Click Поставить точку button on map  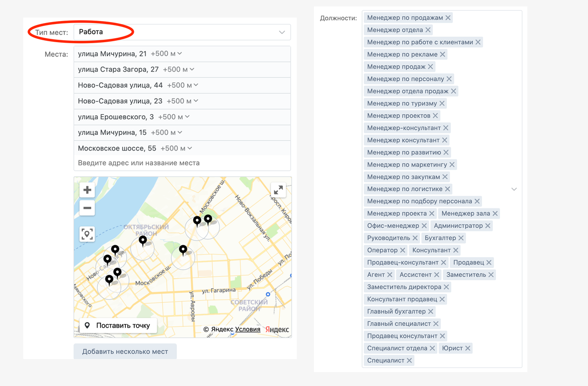pyautogui.click(x=118, y=326)
